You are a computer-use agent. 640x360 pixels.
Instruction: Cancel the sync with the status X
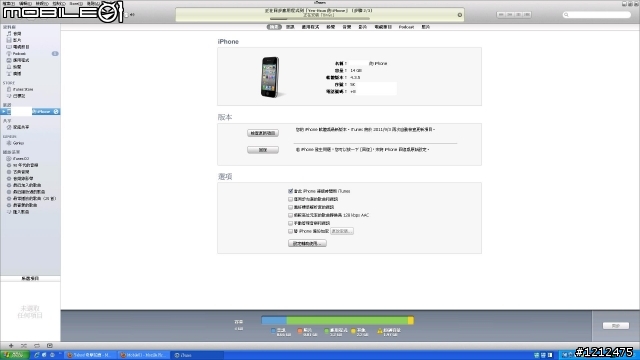pos(460,15)
